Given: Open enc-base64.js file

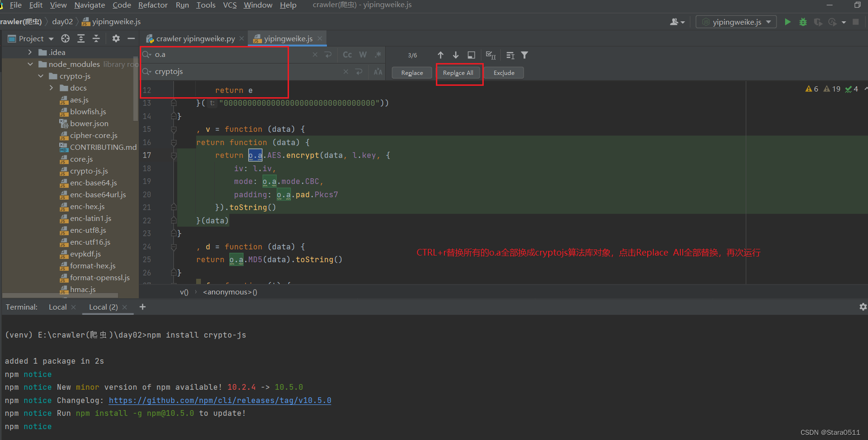Looking at the screenshot, I should click(x=93, y=183).
